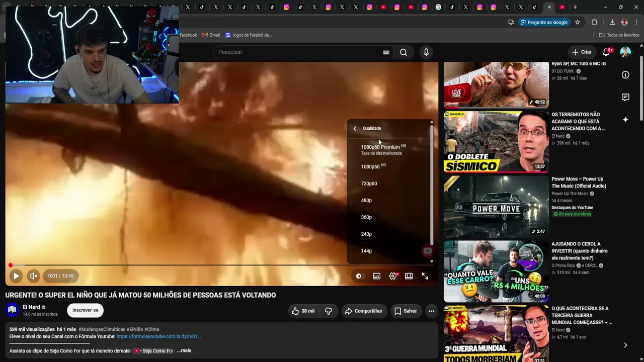Screen dimensions: 644x362
Task: Switch to theater mode icon
Action: click(x=409, y=276)
